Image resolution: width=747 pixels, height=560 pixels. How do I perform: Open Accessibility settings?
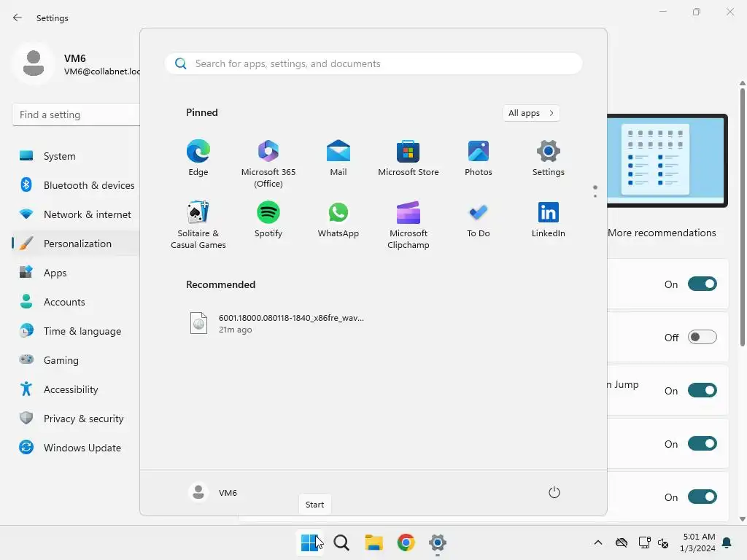click(76, 389)
